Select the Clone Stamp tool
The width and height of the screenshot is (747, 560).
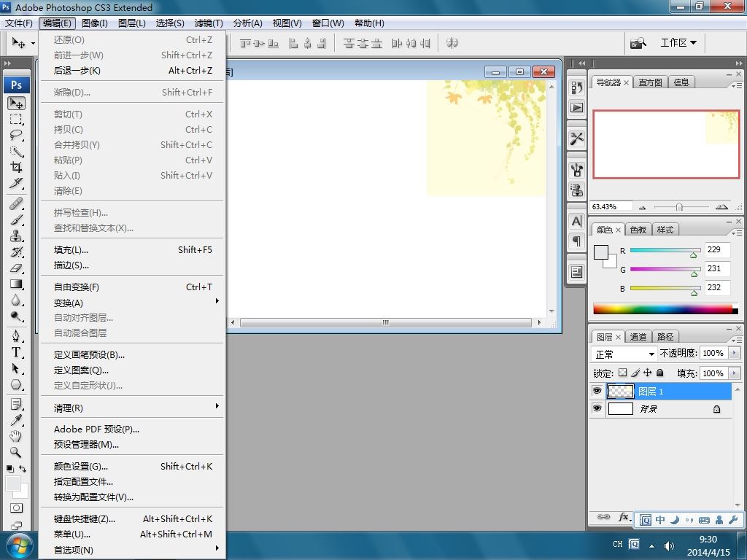(16, 236)
